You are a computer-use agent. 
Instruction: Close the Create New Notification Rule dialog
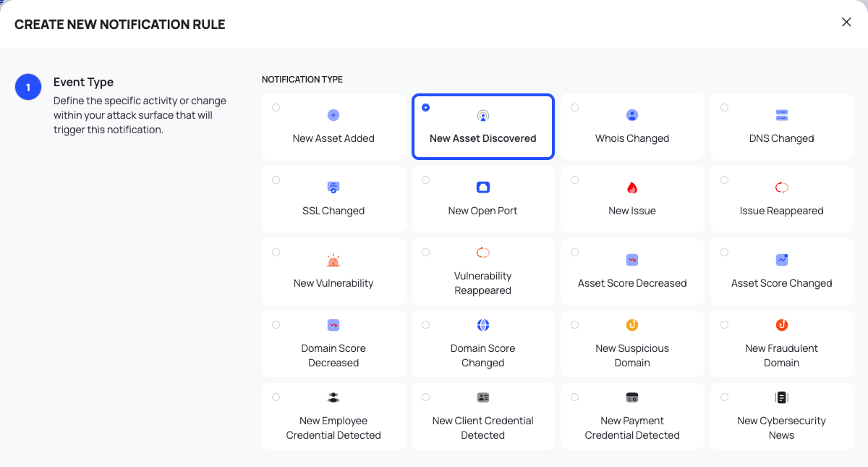coord(846,22)
